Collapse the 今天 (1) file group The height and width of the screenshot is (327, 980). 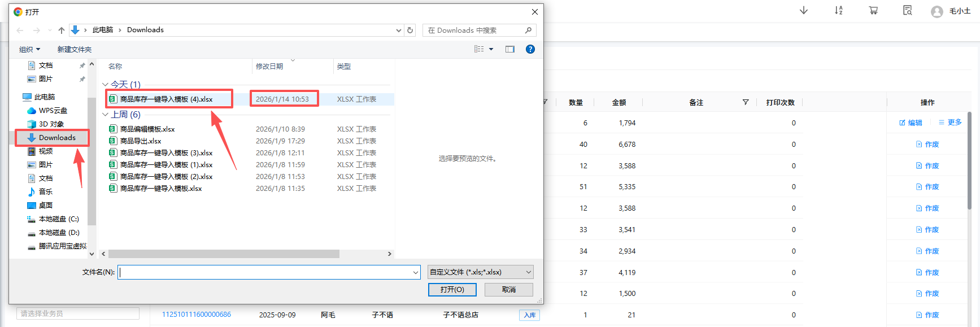pos(106,85)
